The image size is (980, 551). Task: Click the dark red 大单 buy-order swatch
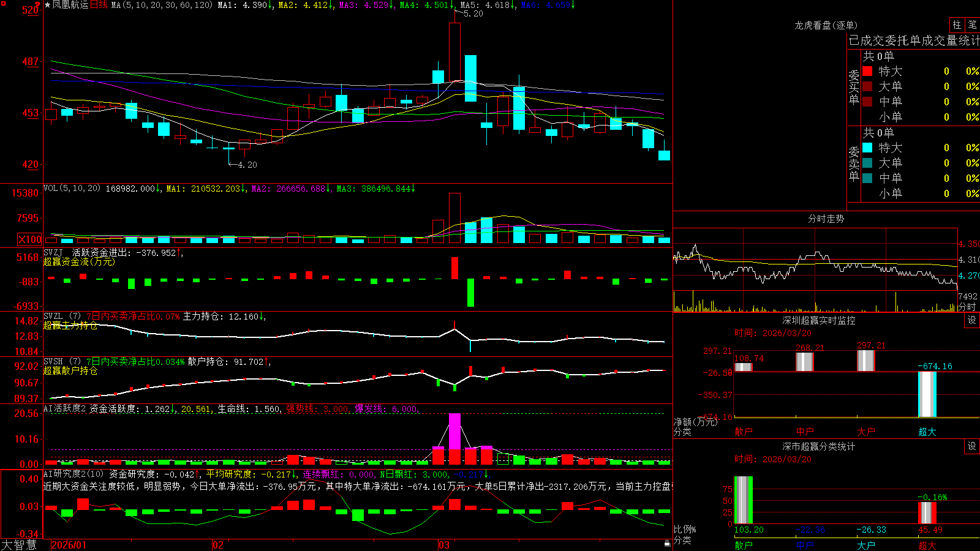[x=867, y=86]
